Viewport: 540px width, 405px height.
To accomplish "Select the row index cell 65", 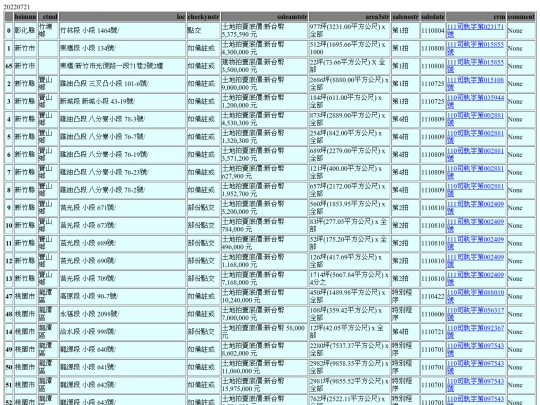I will [9, 66].
